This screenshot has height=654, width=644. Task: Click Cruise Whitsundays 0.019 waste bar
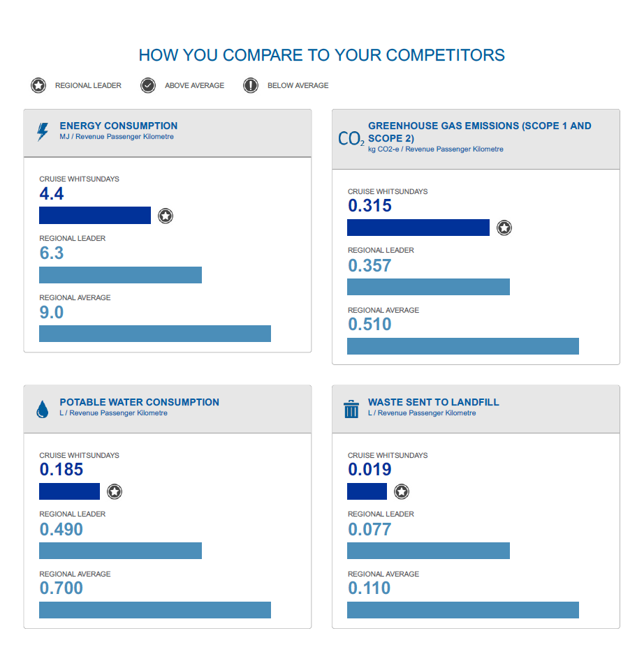coord(367,491)
